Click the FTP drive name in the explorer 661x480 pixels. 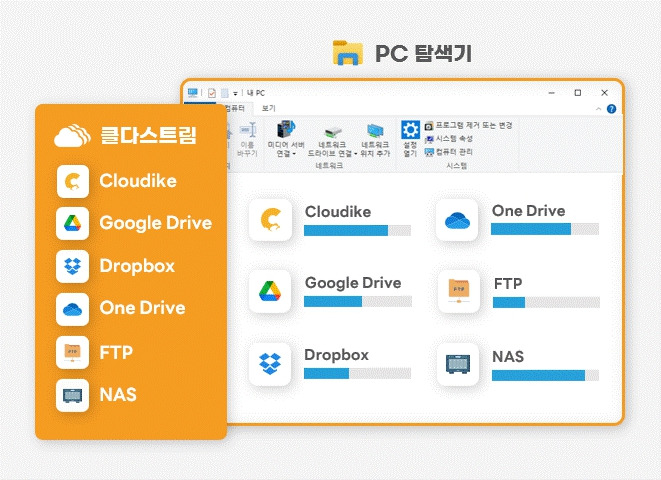(x=508, y=284)
